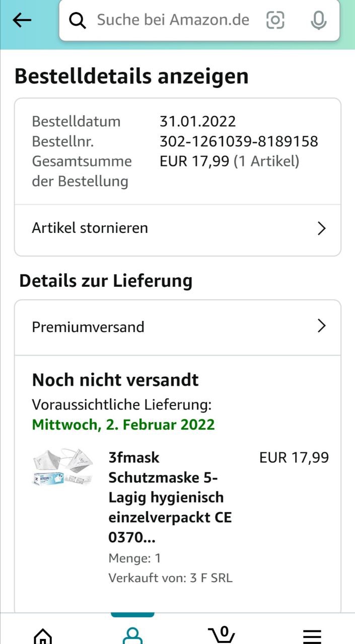Tap the seller name 3 F SRL
The image size is (355, 644).
[x=211, y=578]
